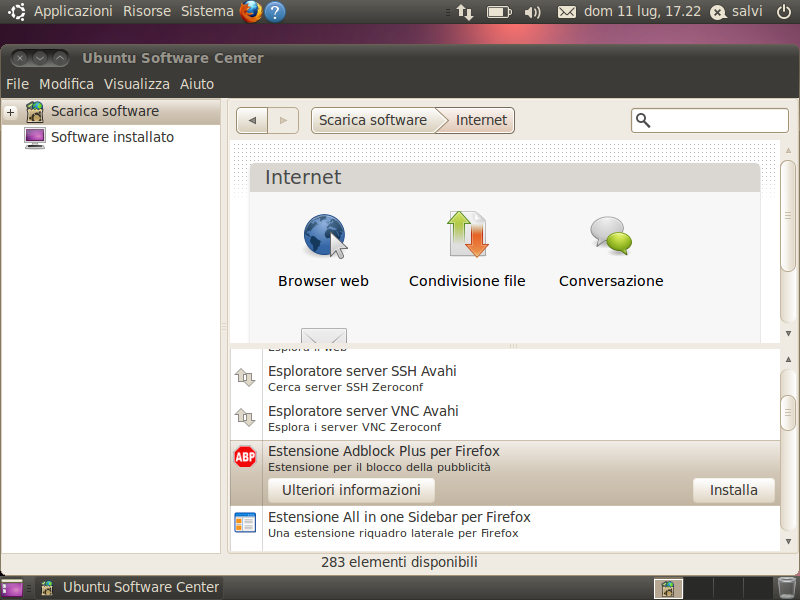
Task: Select Estensione All in one Sidebar entry
Action: pyautogui.click(x=505, y=524)
